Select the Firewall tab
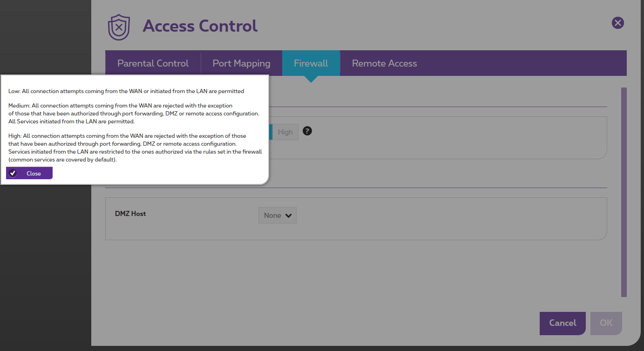 311,63
